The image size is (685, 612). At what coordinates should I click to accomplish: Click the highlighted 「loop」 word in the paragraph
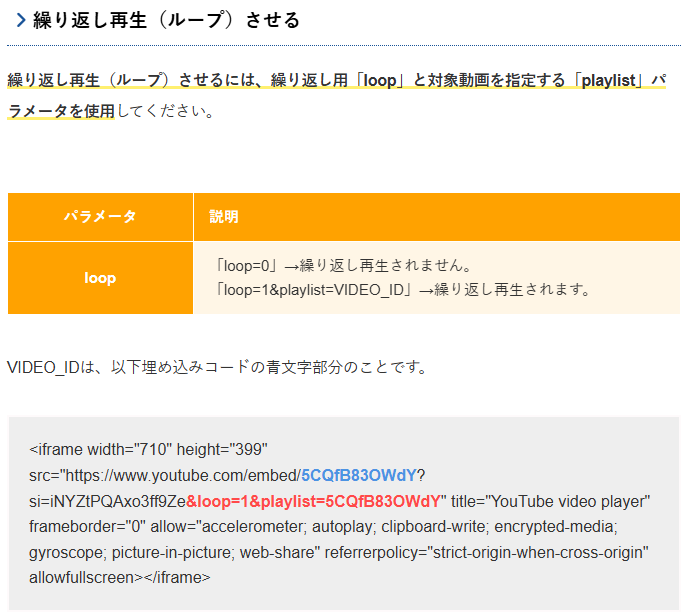tap(380, 81)
